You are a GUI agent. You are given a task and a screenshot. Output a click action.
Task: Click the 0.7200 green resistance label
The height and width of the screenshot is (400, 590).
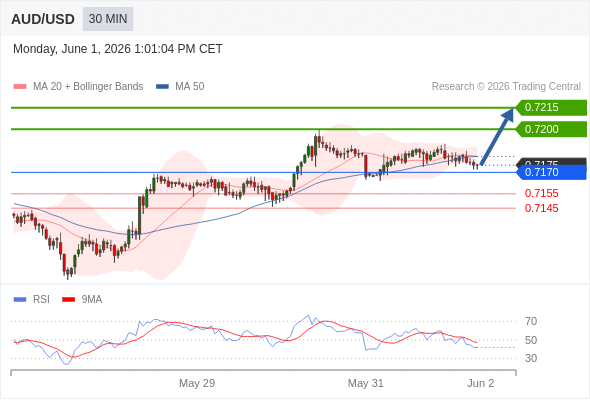pyautogui.click(x=551, y=129)
